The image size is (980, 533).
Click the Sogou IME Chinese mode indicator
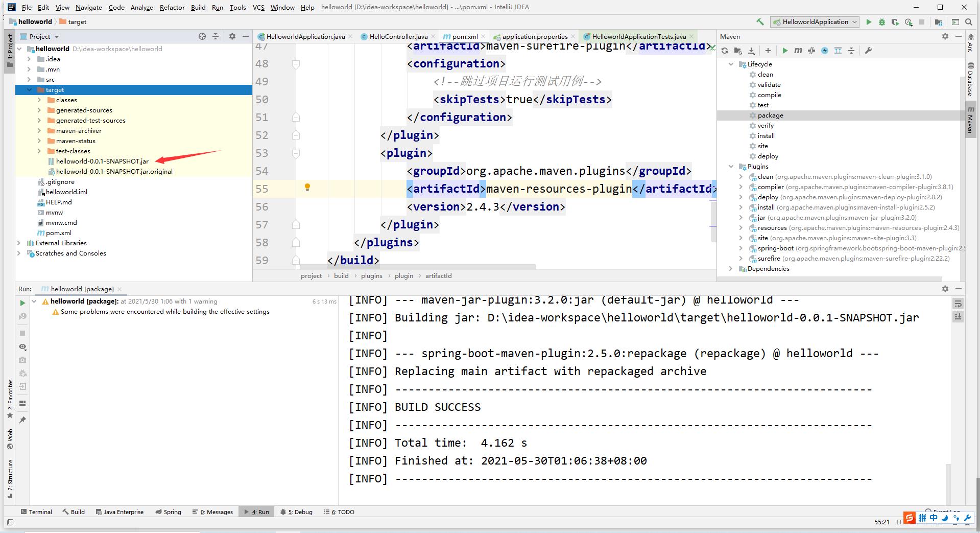934,518
